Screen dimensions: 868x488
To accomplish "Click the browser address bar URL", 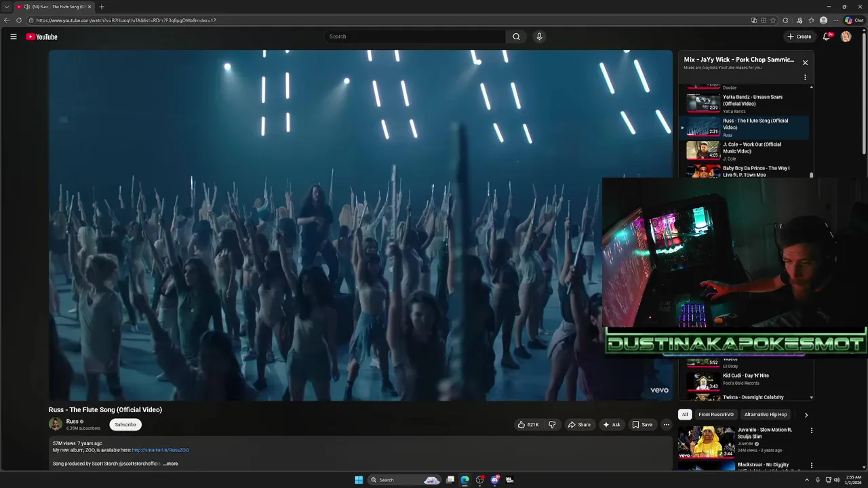I will [126, 20].
